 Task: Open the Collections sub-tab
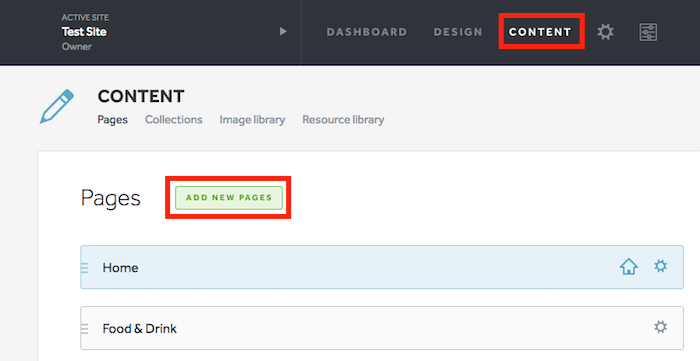[174, 120]
